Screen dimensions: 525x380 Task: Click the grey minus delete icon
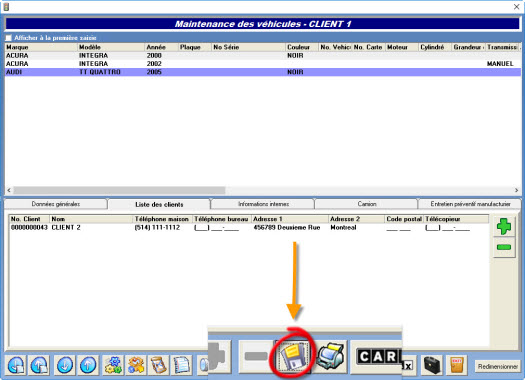pyautogui.click(x=256, y=357)
